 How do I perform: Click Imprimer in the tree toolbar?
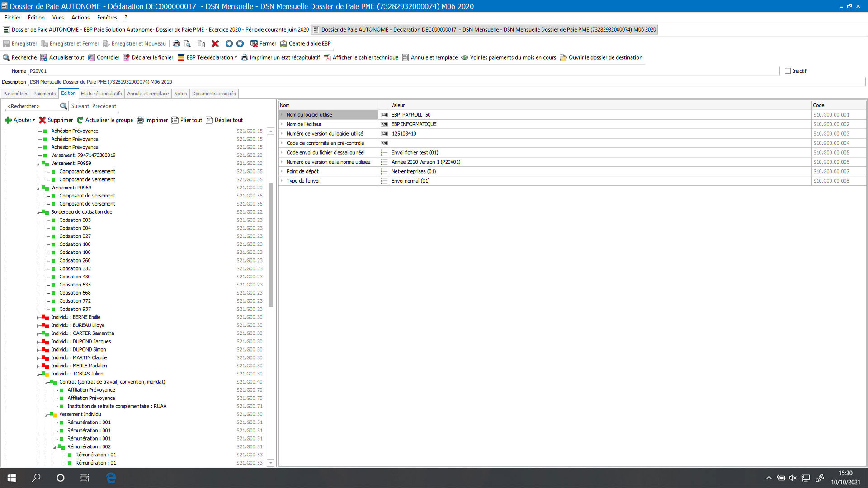click(x=152, y=120)
